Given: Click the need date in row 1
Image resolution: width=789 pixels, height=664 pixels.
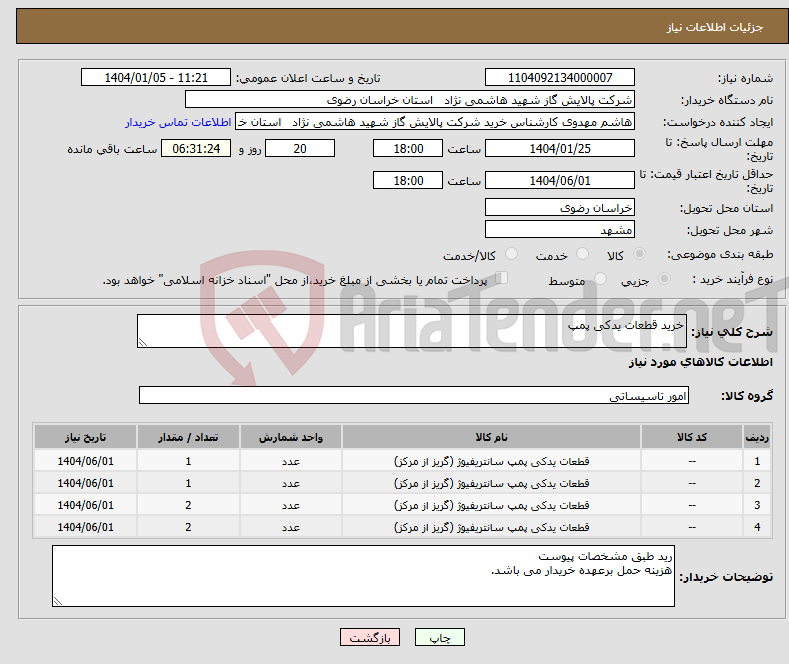Looking at the screenshot, I should [x=86, y=461].
